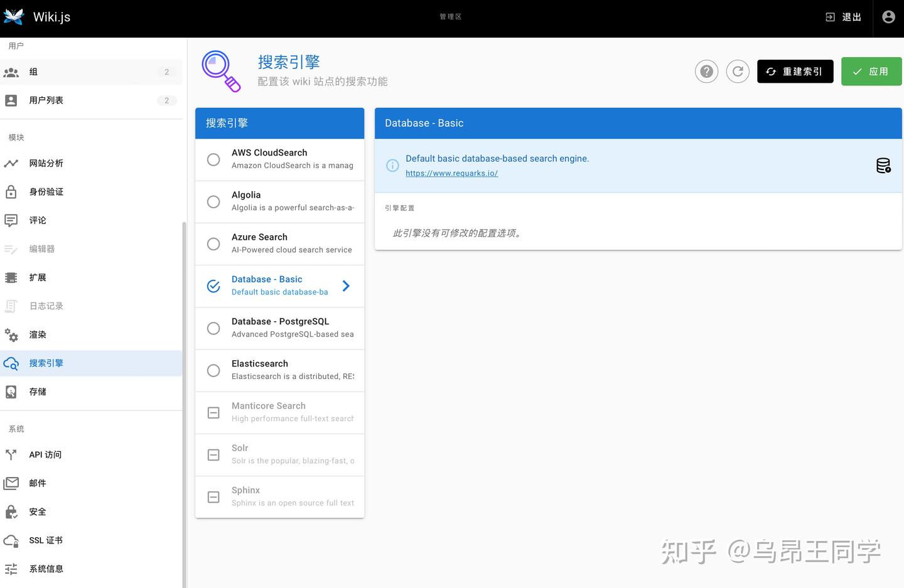
Task: Open the user account avatar menu
Action: tap(888, 17)
